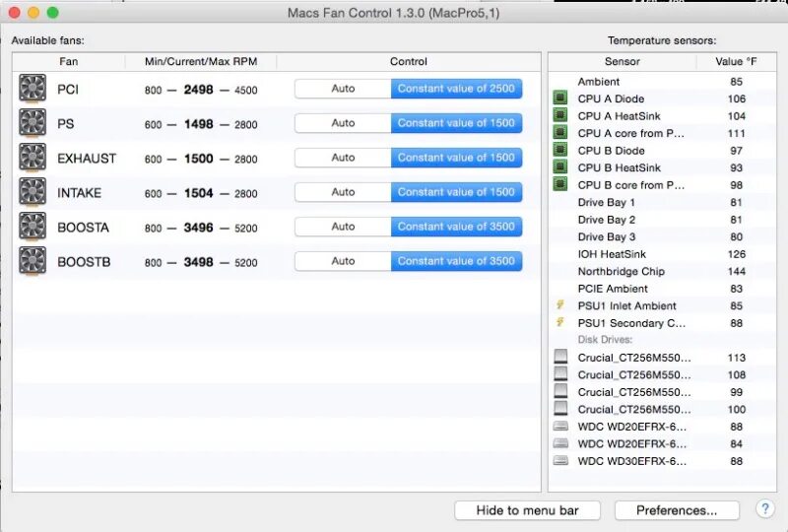Image resolution: width=788 pixels, height=532 pixels.
Task: Click the CPU B HeatSink chip icon
Action: (560, 166)
